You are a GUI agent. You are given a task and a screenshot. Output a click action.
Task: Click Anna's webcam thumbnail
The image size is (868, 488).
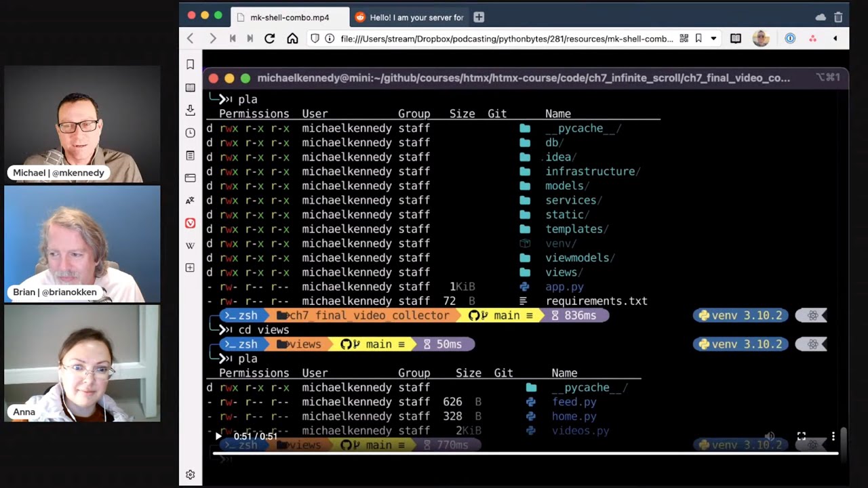[82, 363]
